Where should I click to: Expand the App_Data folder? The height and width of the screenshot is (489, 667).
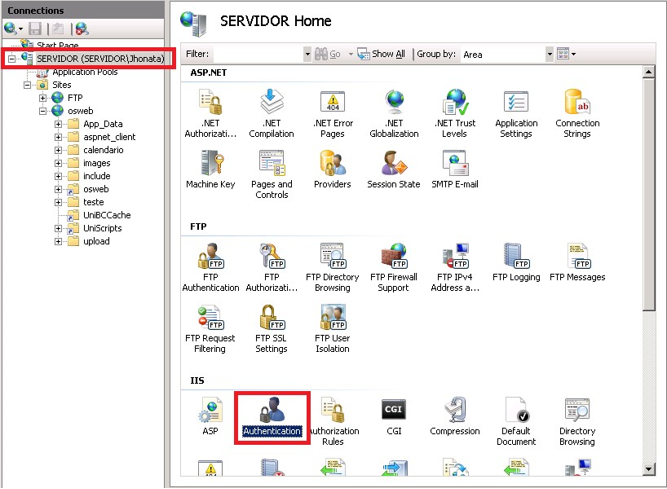tap(58, 124)
